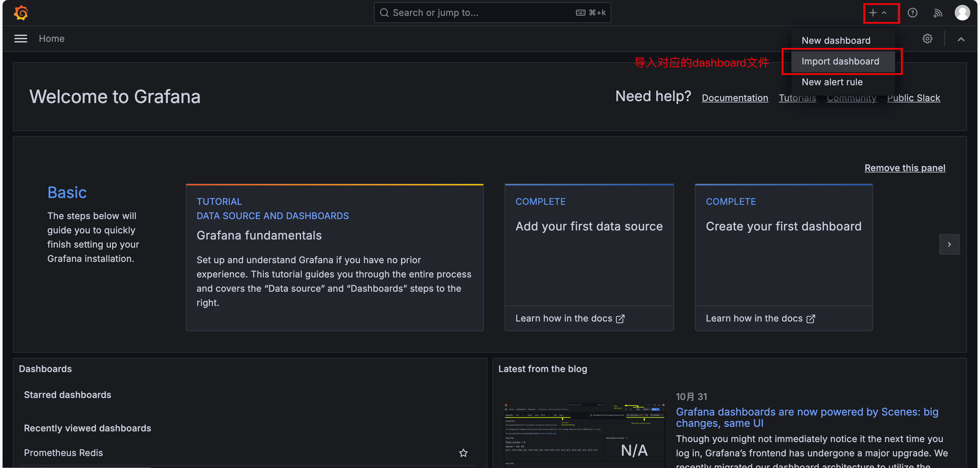Screen dimensions: 980x468
Task: Open Add your first data source card
Action: click(x=589, y=258)
